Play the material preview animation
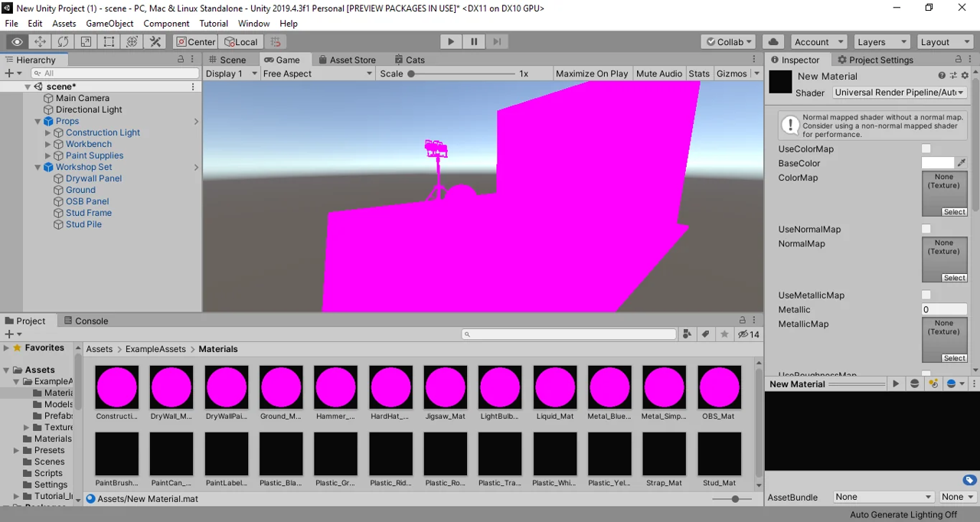This screenshot has width=980, height=522. coord(895,384)
